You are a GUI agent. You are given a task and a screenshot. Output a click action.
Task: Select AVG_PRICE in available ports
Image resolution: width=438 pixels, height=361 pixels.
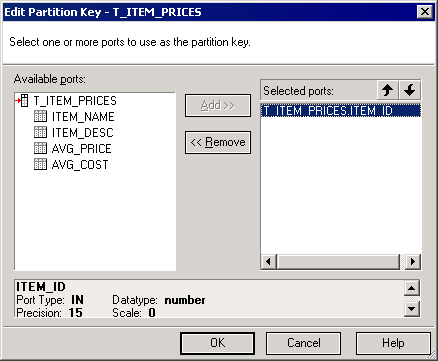(x=81, y=149)
